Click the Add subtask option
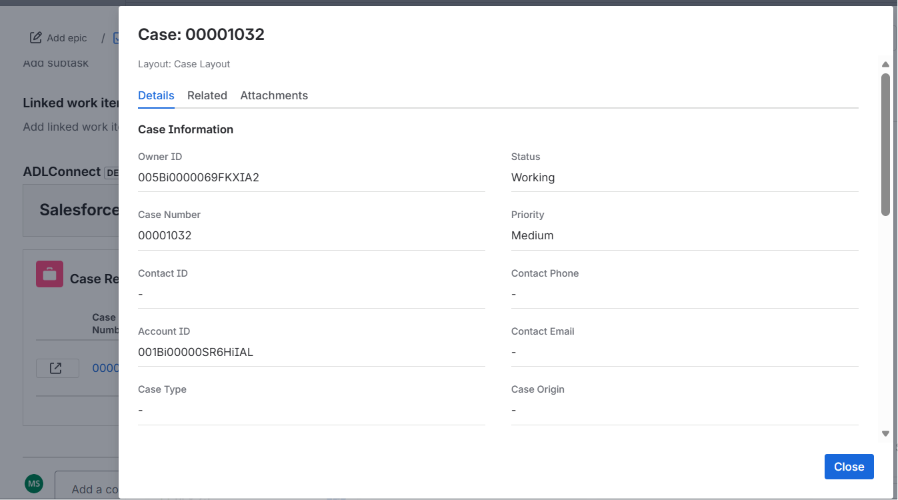This screenshot has width=898, height=500. coord(56,63)
